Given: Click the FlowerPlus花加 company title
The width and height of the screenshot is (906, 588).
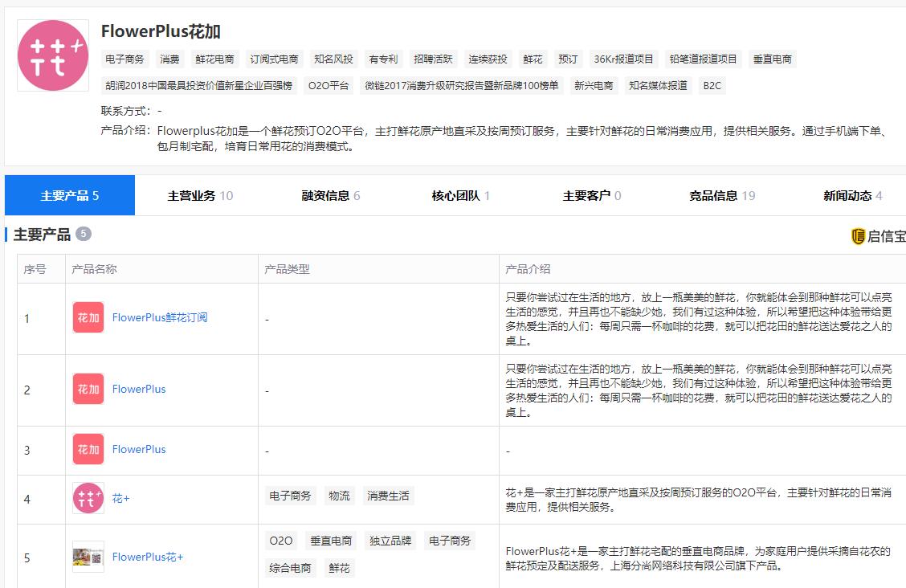Looking at the screenshot, I should (161, 31).
